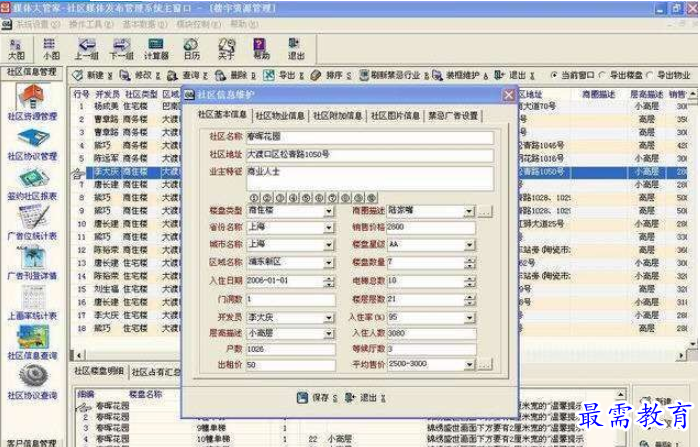
Task: Go to next group with 下一组
Action: [121, 49]
